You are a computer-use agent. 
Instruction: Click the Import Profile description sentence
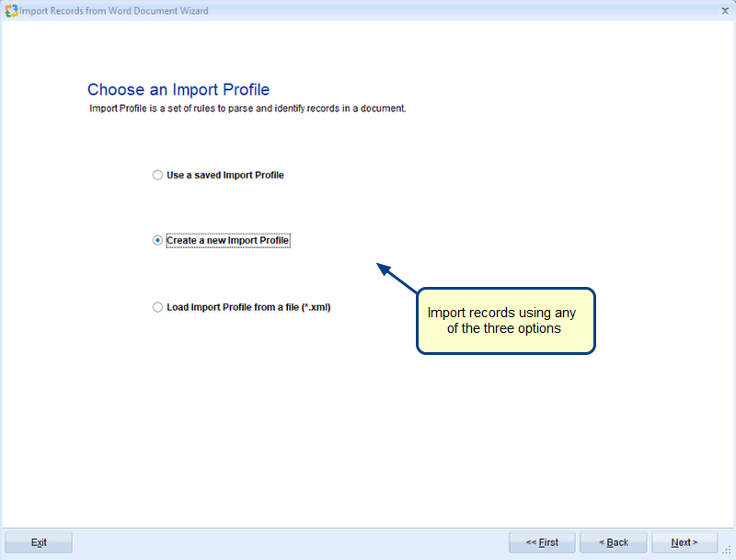point(247,109)
